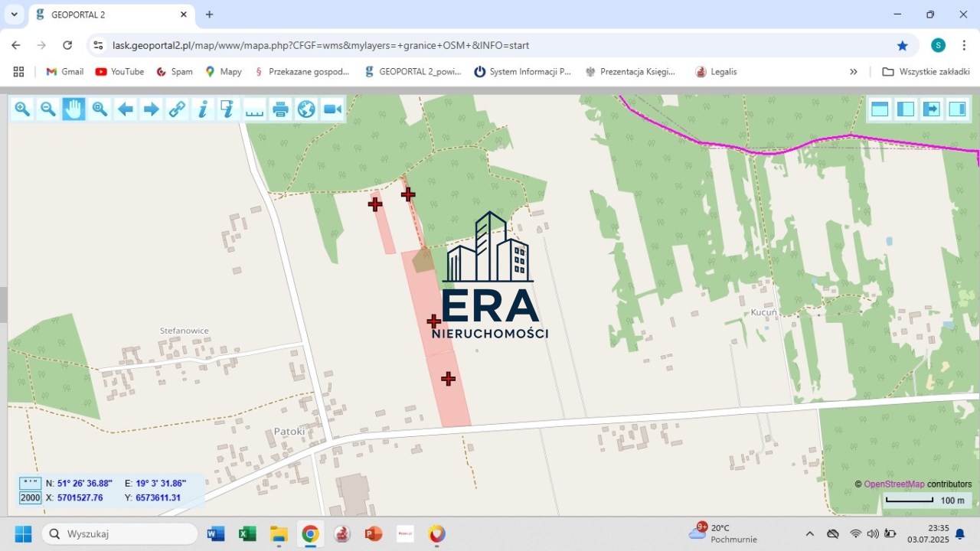This screenshot has width=980, height=551.
Task: Print the map with printer icon
Action: click(280, 109)
